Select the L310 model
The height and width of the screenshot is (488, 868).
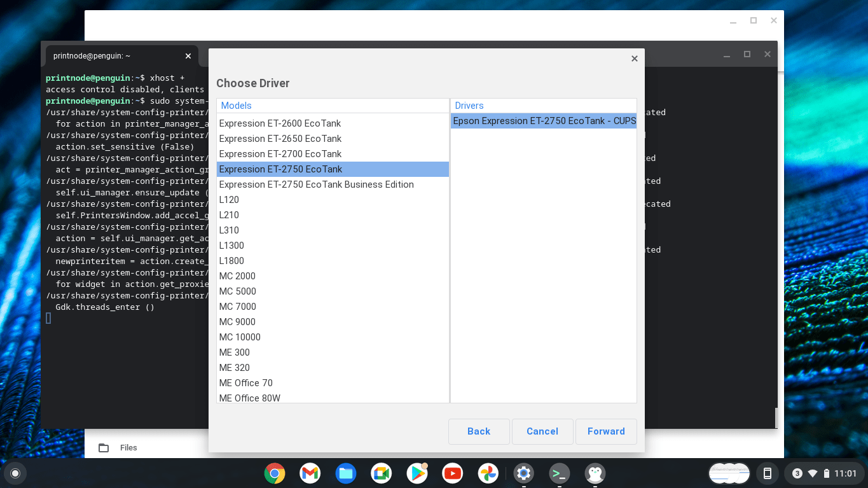pos(333,230)
